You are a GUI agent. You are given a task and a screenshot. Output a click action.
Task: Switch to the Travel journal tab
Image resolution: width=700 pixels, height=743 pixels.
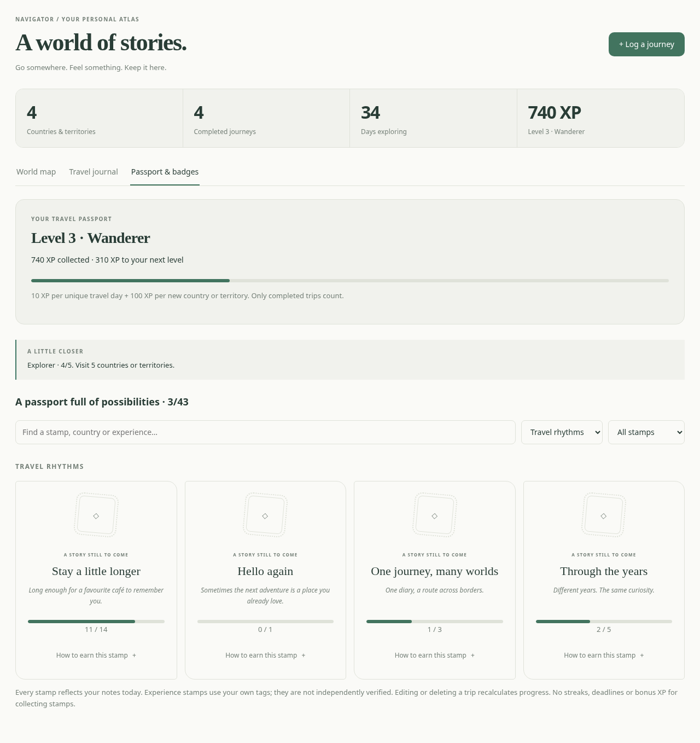94,172
